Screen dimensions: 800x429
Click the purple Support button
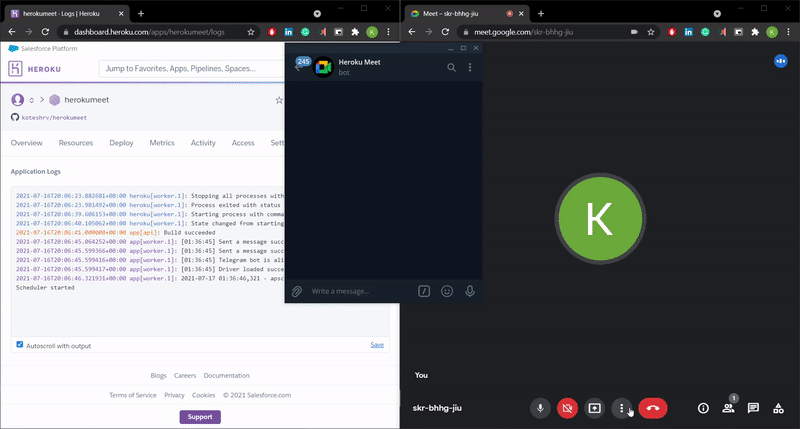point(200,417)
